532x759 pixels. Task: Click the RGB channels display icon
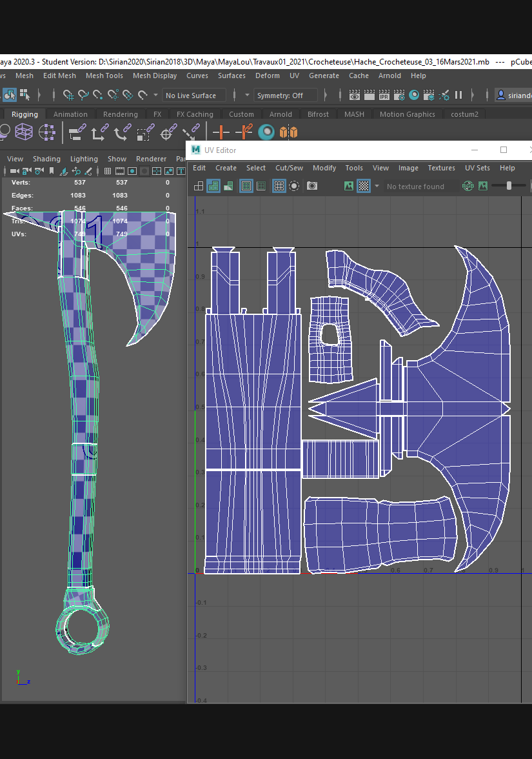coord(468,186)
